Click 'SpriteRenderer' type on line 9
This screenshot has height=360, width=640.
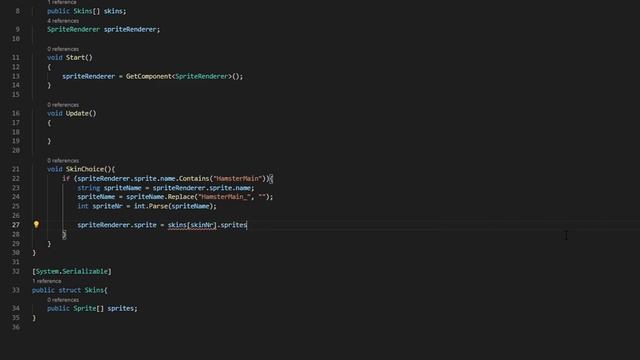(73, 29)
